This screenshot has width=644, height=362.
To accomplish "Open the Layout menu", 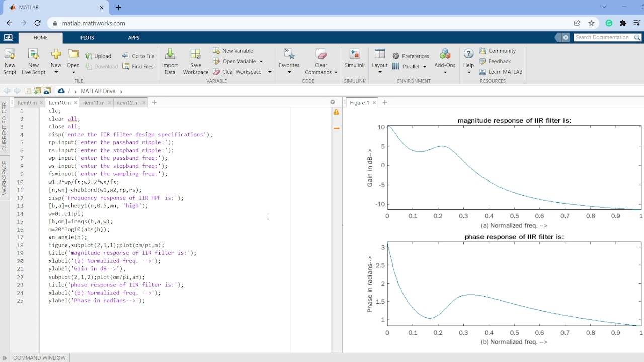I will point(380,62).
